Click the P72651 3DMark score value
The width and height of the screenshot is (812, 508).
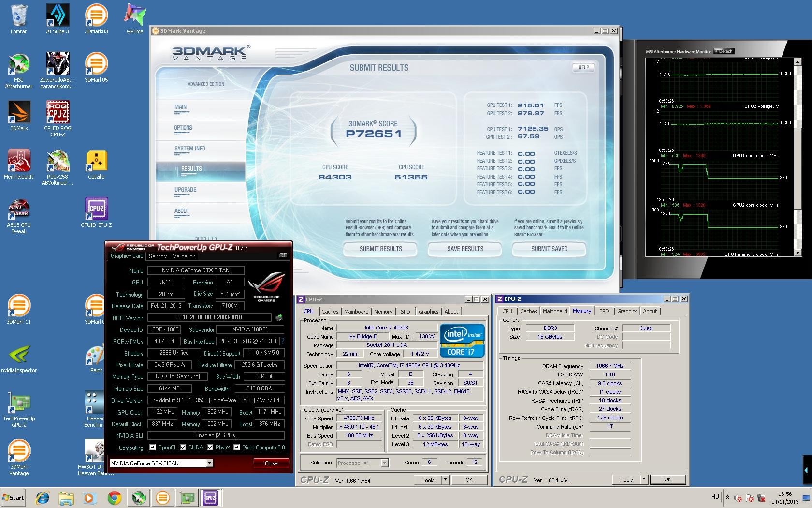click(374, 134)
